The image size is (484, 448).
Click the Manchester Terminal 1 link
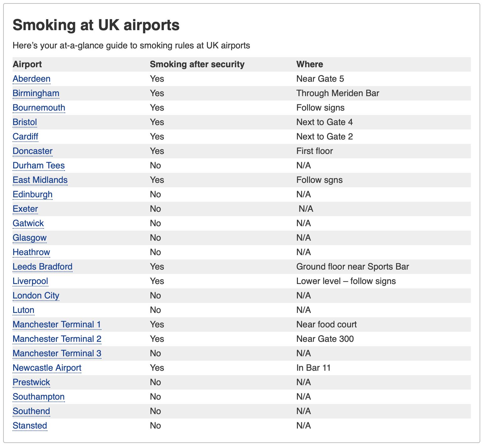coord(57,324)
